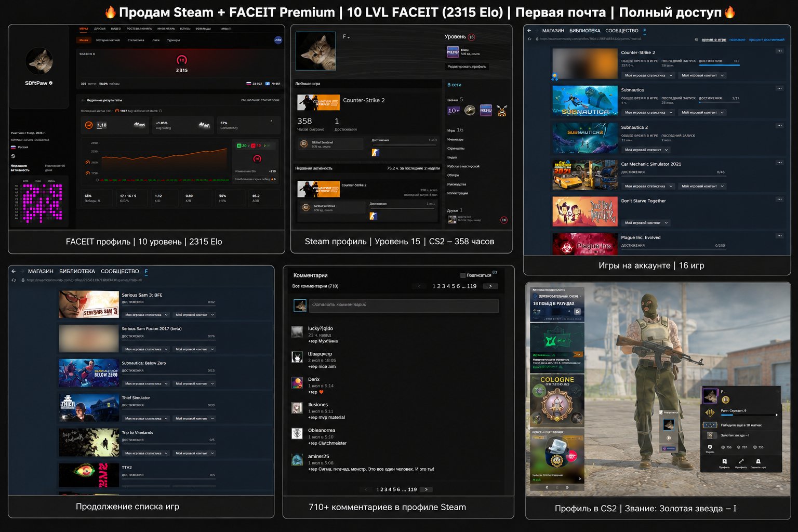This screenshot has width=798, height=532.
Task: Click the CS2 game icon in FACEIT header
Action: [x=278, y=40]
